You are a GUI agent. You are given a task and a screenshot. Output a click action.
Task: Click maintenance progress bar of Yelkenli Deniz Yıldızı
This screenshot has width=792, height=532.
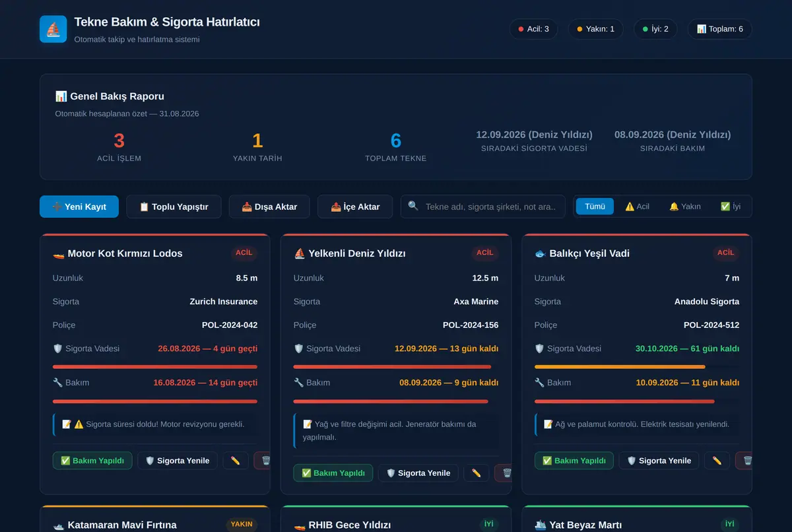click(x=396, y=401)
